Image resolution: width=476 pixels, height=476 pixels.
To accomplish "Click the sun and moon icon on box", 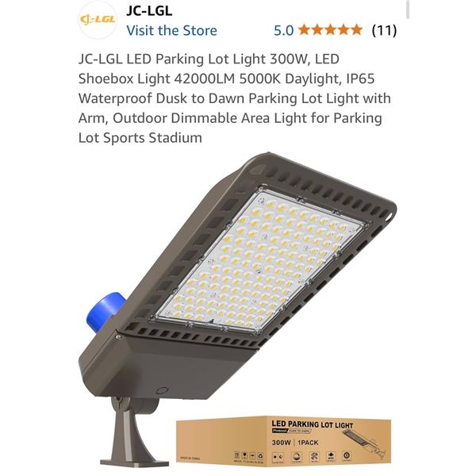I will coord(278,457).
